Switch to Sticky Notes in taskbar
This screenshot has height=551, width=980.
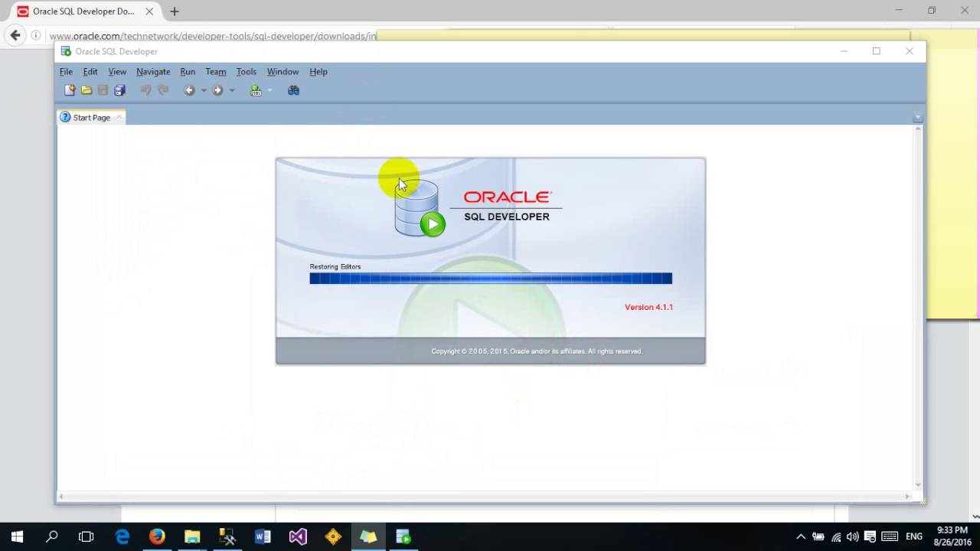(368, 536)
